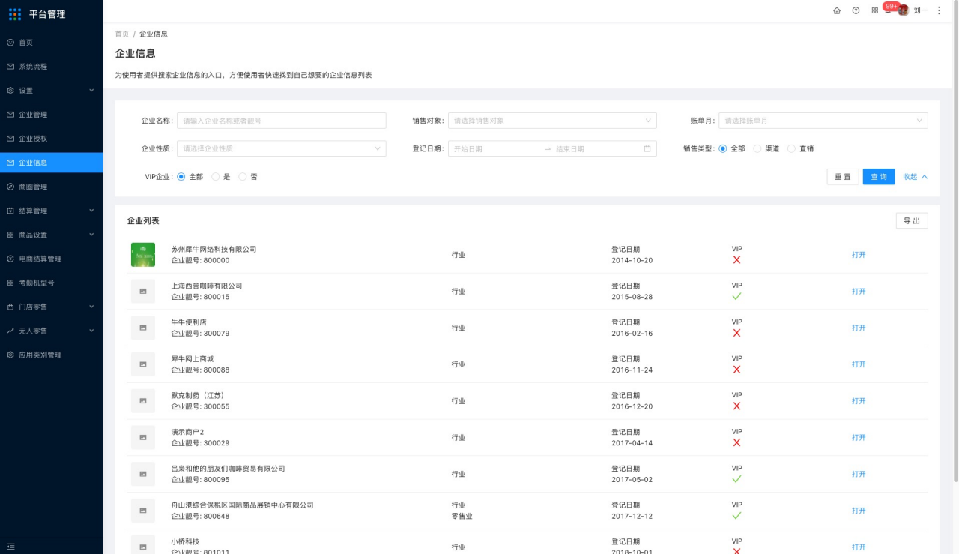Select 是 radio for VIP企业

pos(215,177)
